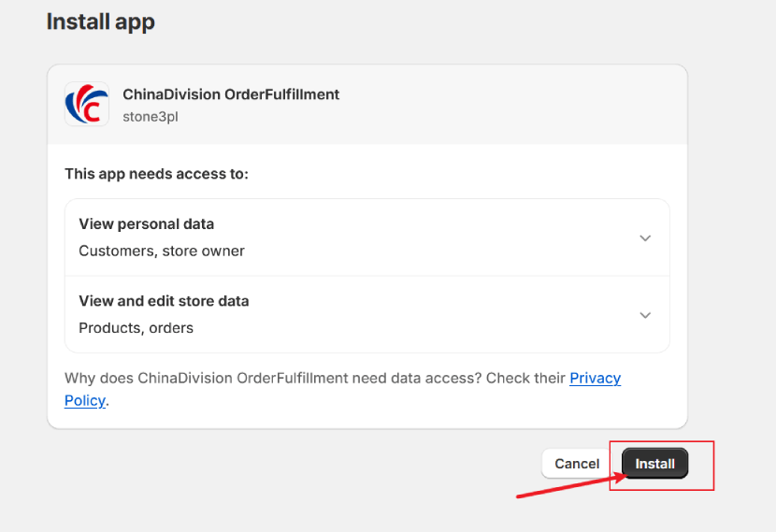Click the View personal data heading
The image size is (776, 532).
tap(147, 224)
